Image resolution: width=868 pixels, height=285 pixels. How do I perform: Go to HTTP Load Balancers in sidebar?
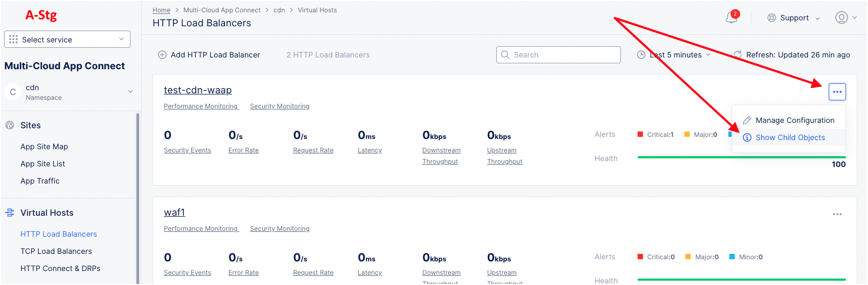59,234
